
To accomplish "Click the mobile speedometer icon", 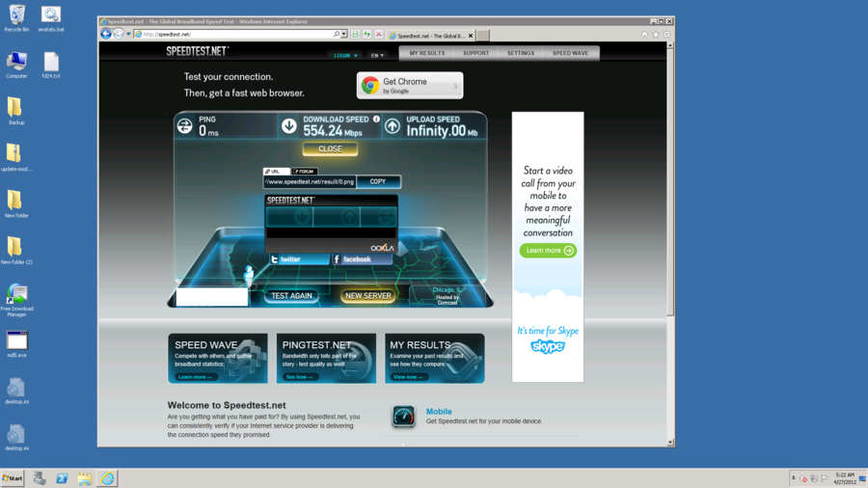I will coord(403,416).
